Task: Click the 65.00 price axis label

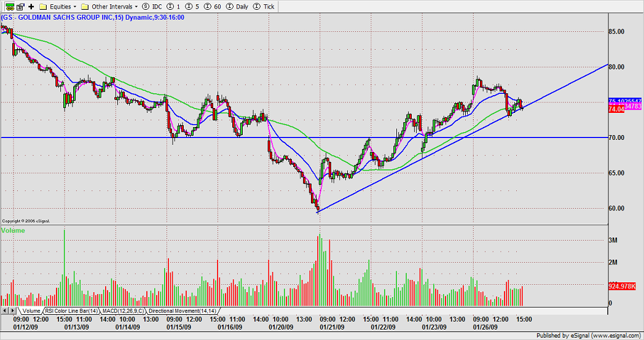Action: coord(616,172)
